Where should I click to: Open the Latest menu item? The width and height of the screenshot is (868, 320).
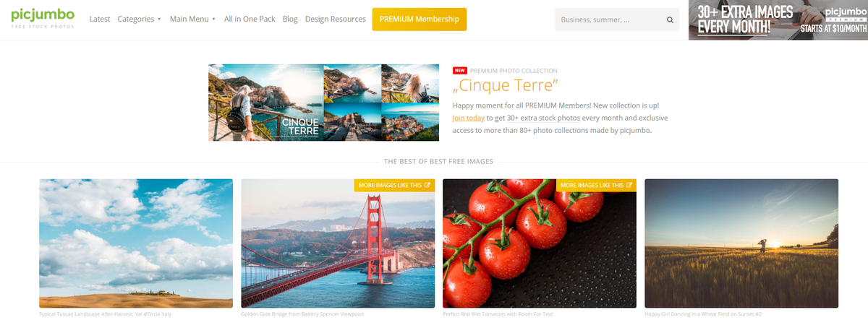point(100,19)
